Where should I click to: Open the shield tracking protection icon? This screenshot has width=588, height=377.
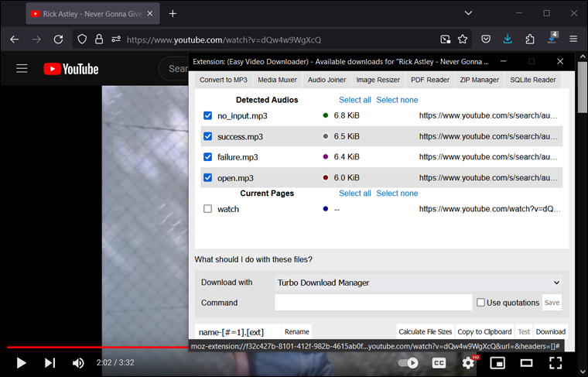82,39
